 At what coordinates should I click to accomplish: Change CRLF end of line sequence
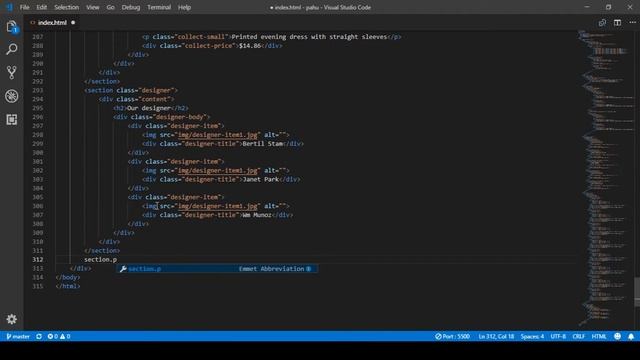tap(578, 336)
